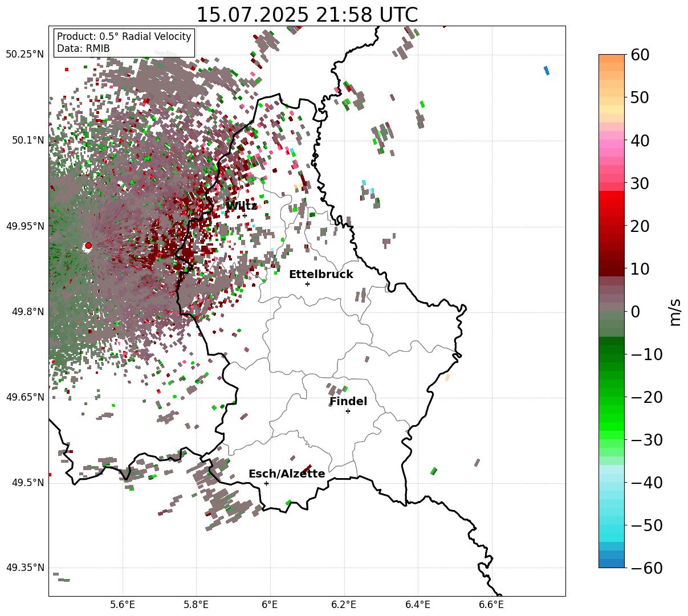Click the colorbar value 60
Image resolution: width=688 pixels, height=616 pixels.
[639, 55]
